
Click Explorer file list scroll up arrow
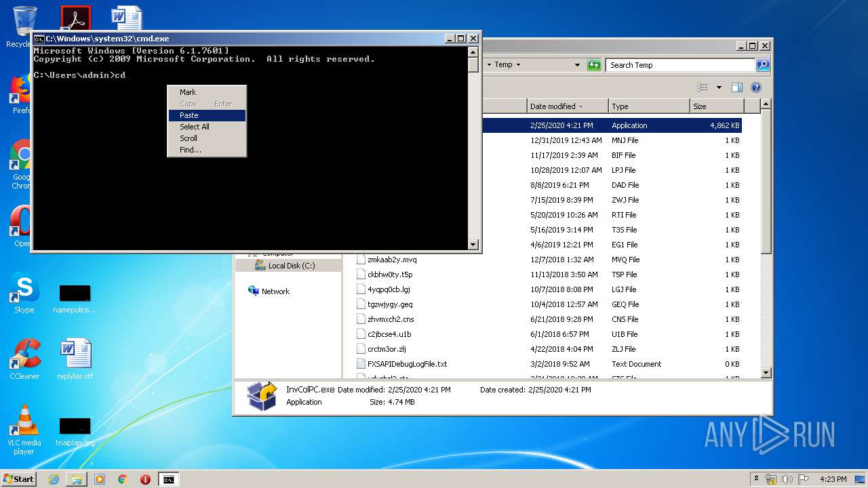click(x=766, y=104)
